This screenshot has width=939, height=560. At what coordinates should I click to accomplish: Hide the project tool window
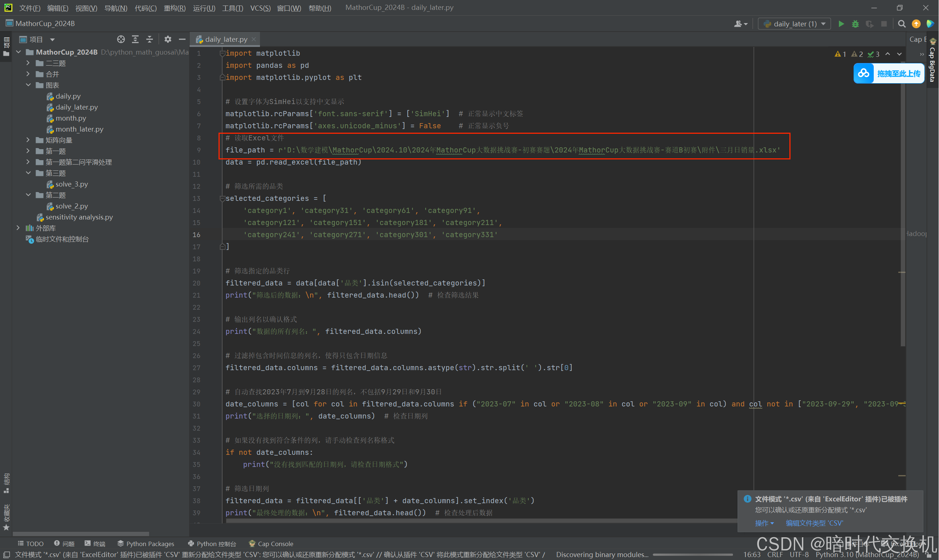[x=182, y=39]
